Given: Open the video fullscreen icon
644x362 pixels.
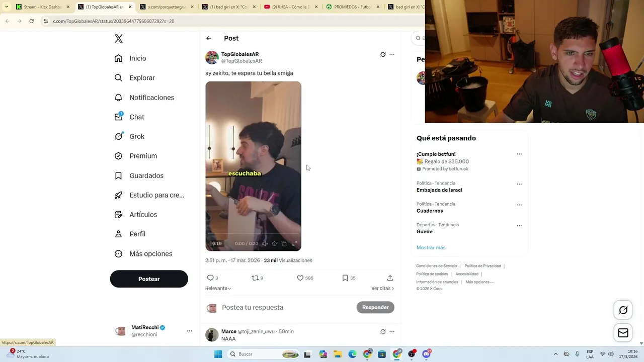Looking at the screenshot, I should [x=294, y=243].
